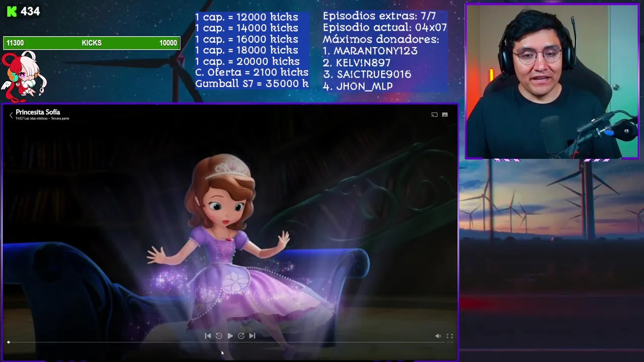Mute the video player volume

pyautogui.click(x=438, y=336)
